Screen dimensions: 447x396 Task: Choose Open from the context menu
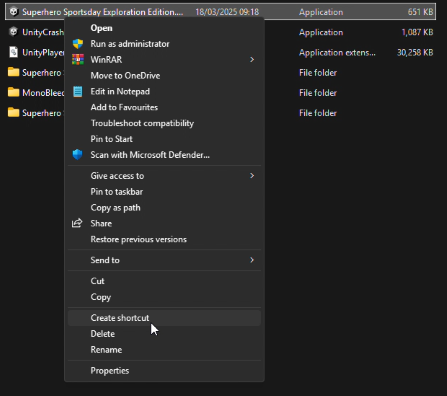164,28
